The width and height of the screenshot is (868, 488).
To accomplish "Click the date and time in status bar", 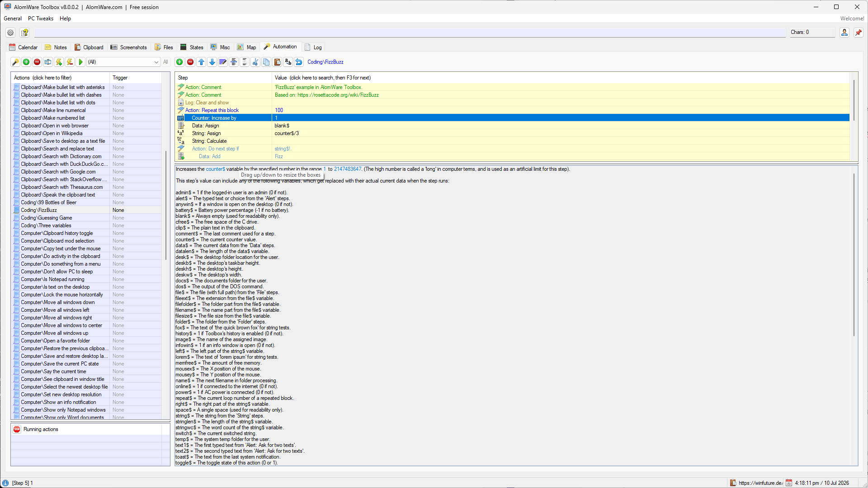I will [822, 483].
